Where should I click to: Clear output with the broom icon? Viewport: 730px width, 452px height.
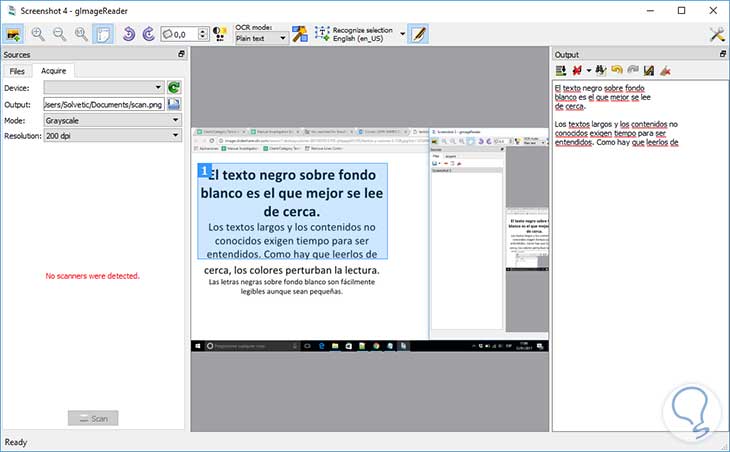pos(665,70)
